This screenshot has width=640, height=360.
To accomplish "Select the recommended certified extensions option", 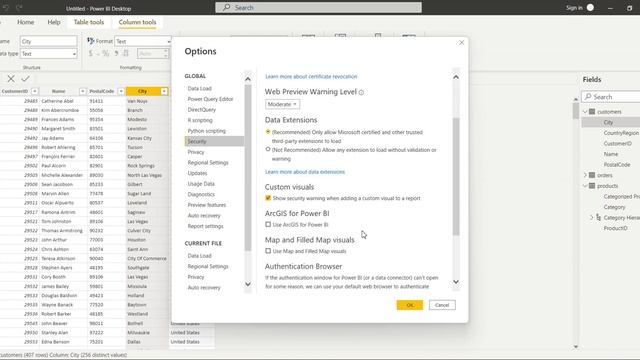I will coord(268,132).
